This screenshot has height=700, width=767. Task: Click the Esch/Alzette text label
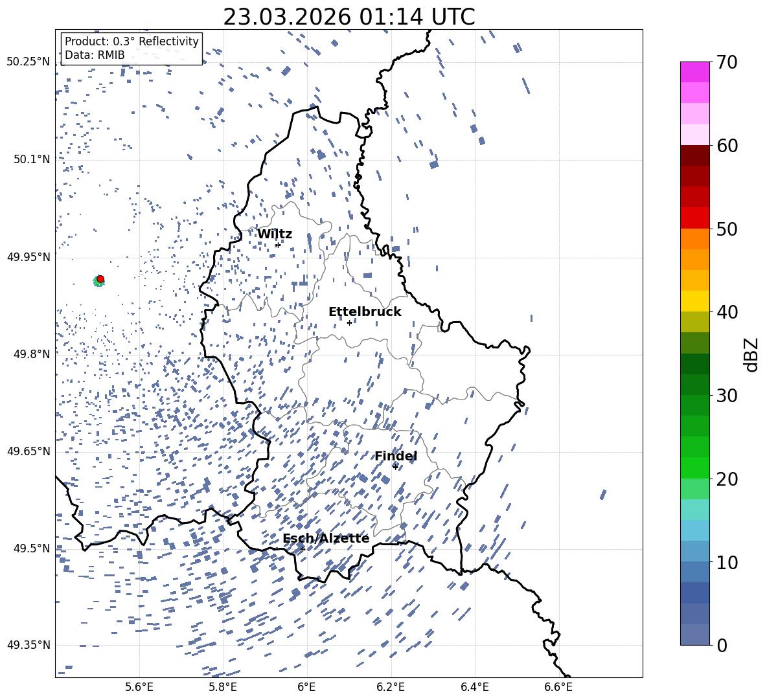(326, 539)
